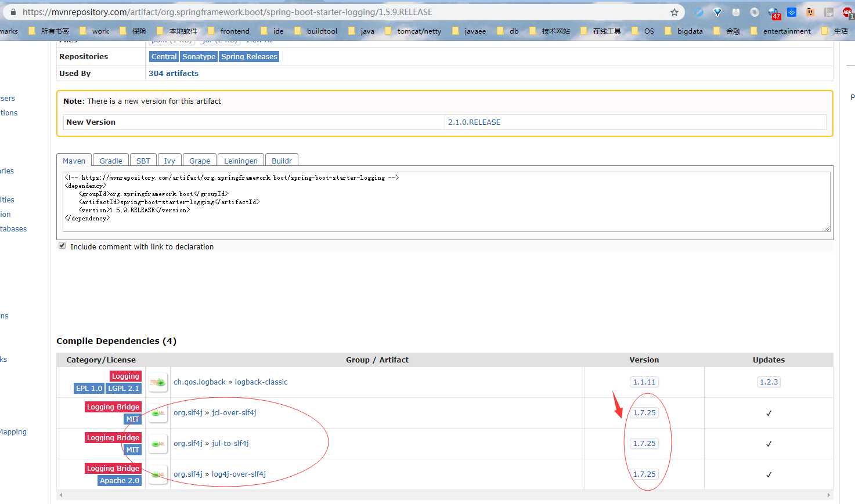855x504 pixels.
Task: Switch to the Leiningen tab
Action: point(241,161)
